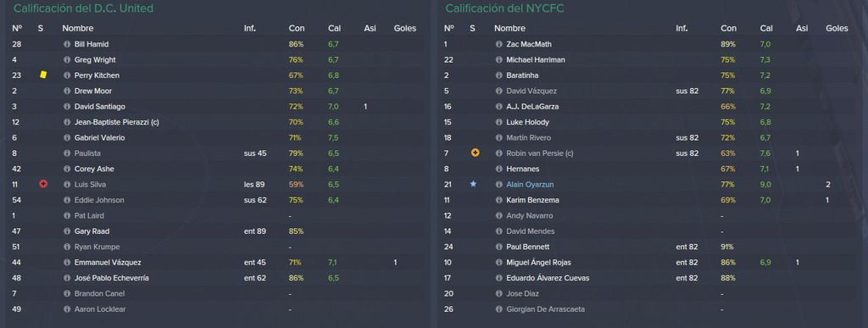The image size is (868, 328).
Task: Click the Calificación del NYCFC title
Action: [x=504, y=8]
